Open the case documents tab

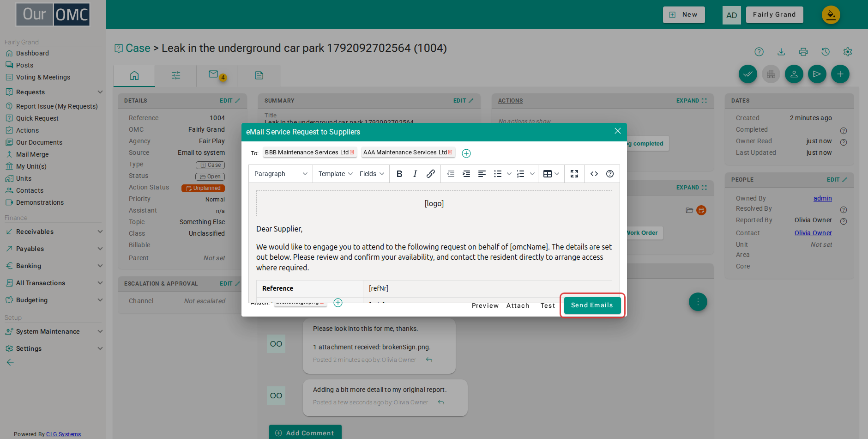click(259, 75)
